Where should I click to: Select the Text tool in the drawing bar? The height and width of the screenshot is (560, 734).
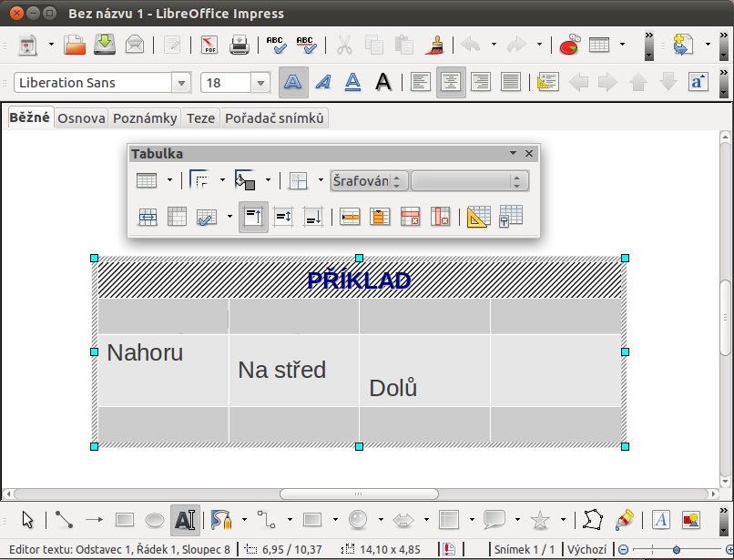click(x=185, y=520)
